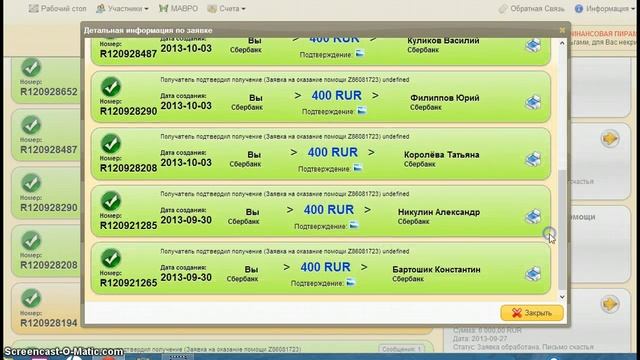Click print icon in Королёва Татьяна row

click(x=533, y=159)
